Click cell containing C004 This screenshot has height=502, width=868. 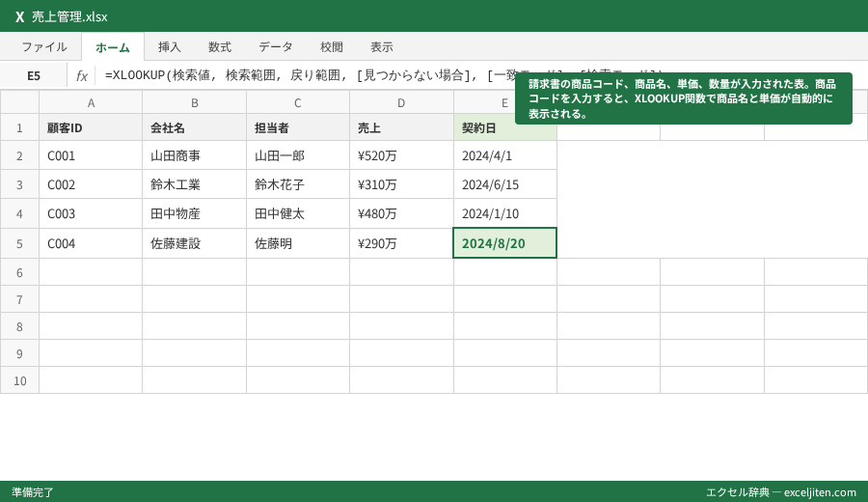[91, 243]
